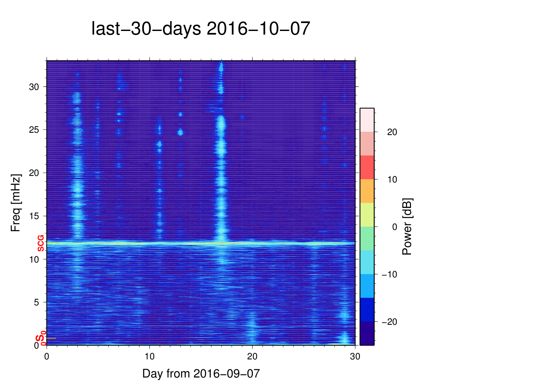Click the '25' tick label on the frequency axis

tap(34, 130)
